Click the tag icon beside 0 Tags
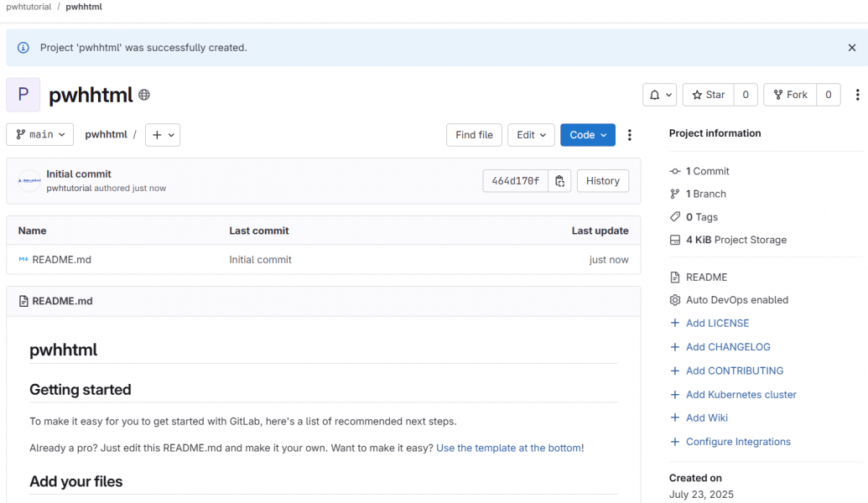 (675, 217)
